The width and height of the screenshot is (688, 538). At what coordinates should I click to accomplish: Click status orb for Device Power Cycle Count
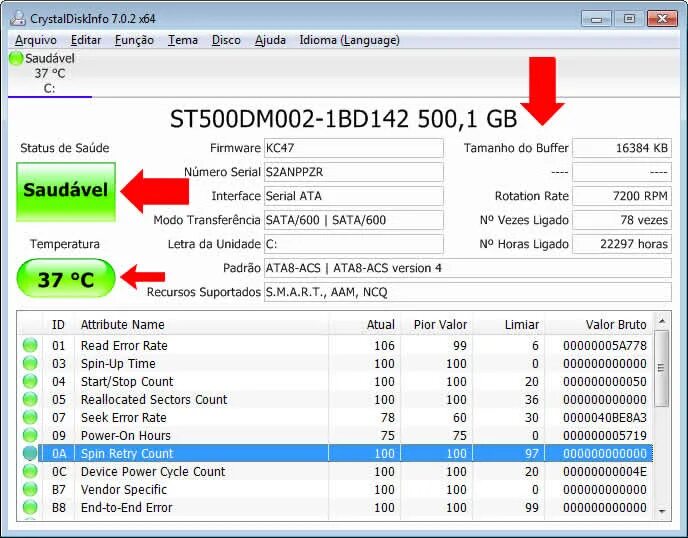pos(30,471)
